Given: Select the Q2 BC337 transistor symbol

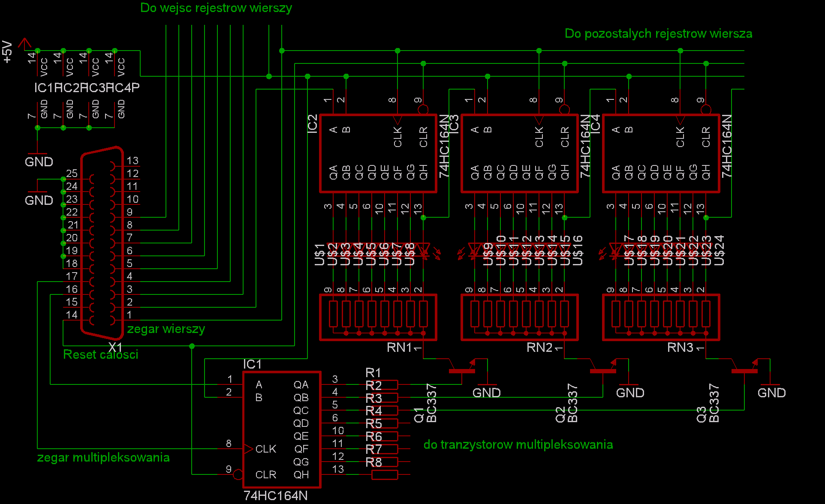Looking at the screenshot, I should click(x=603, y=370).
